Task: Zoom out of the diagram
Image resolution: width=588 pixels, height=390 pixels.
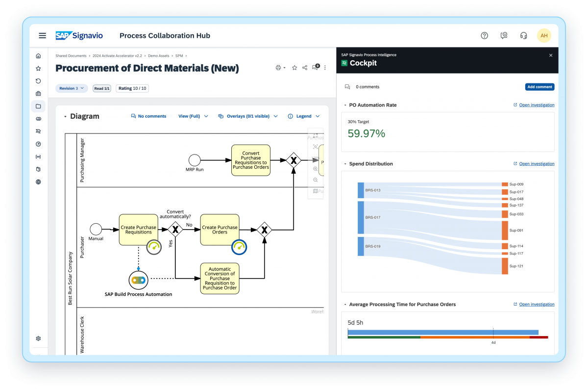Action: coord(316,180)
